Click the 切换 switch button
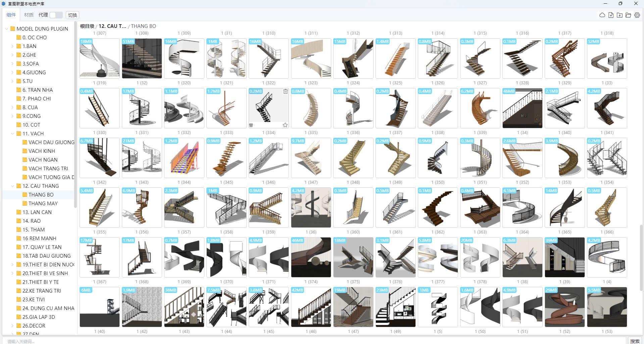 pyautogui.click(x=72, y=15)
